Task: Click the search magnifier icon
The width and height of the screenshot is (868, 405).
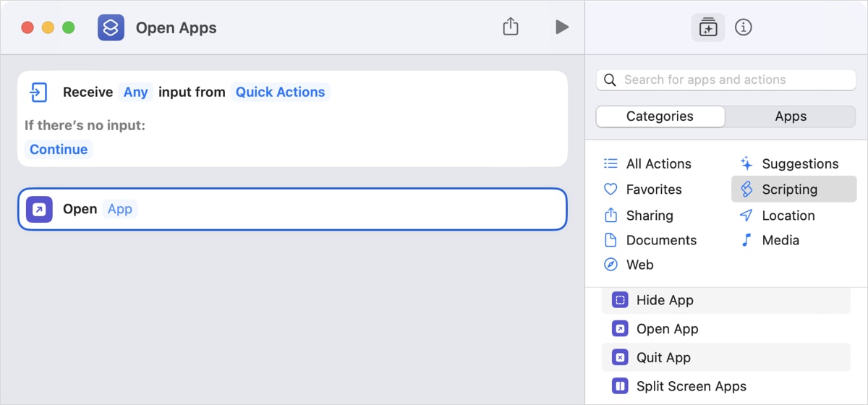Action: (610, 80)
